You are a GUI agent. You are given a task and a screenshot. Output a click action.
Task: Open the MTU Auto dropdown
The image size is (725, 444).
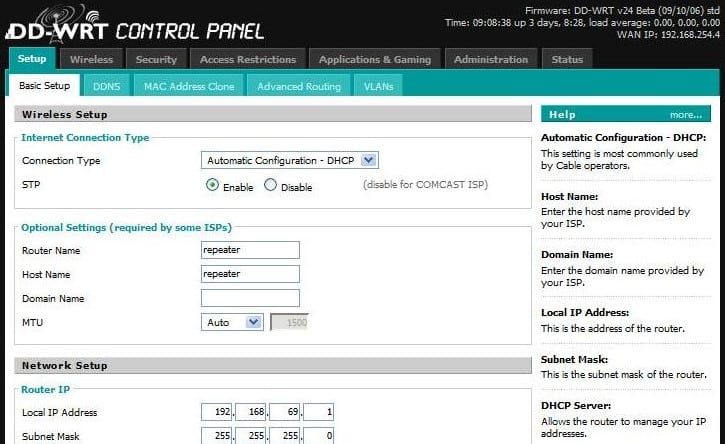(x=232, y=322)
